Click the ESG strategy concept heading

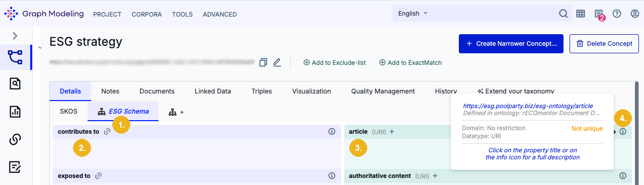pyautogui.click(x=86, y=41)
